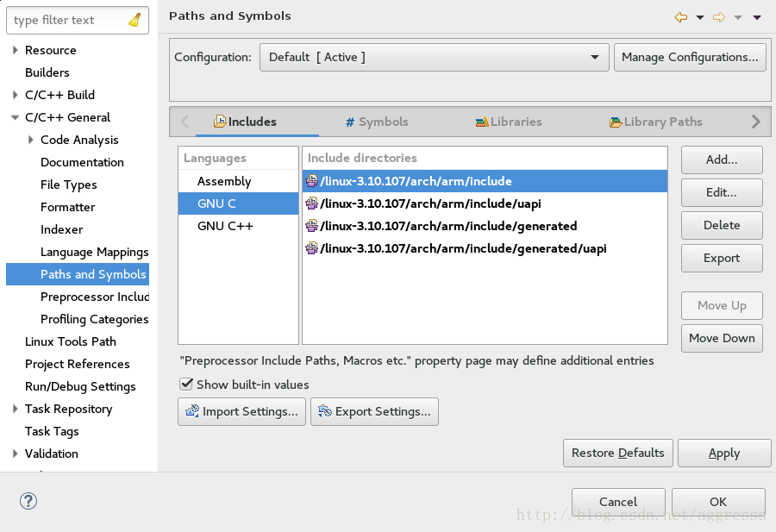The height and width of the screenshot is (532, 776).
Task: Click the forward navigation arrow icon
Action: coord(718,17)
